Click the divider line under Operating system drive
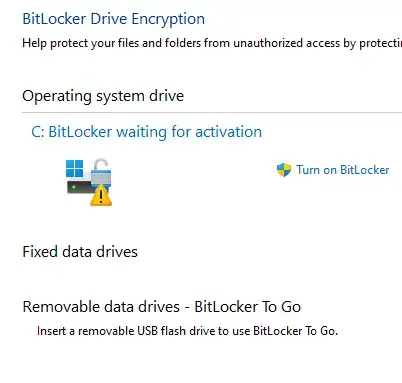 point(212,113)
